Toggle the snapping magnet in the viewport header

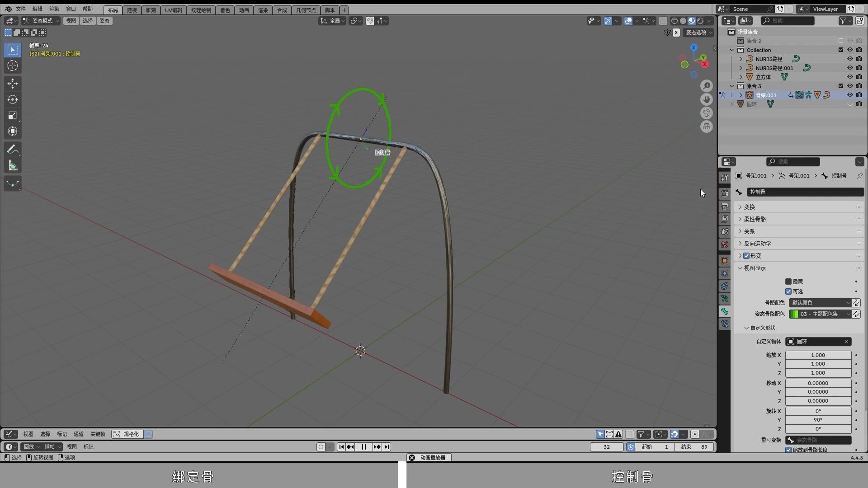[x=370, y=21]
